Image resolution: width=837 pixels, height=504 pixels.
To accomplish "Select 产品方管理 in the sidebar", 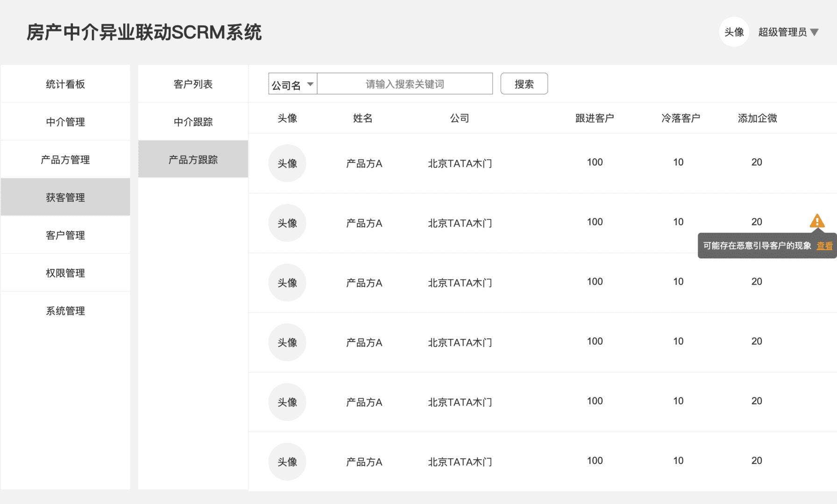I will coord(65,160).
